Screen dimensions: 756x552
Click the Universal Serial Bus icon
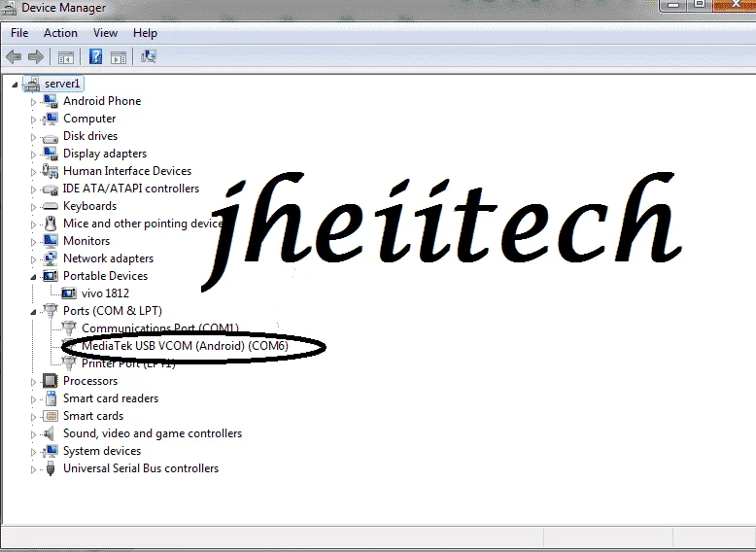coord(51,468)
